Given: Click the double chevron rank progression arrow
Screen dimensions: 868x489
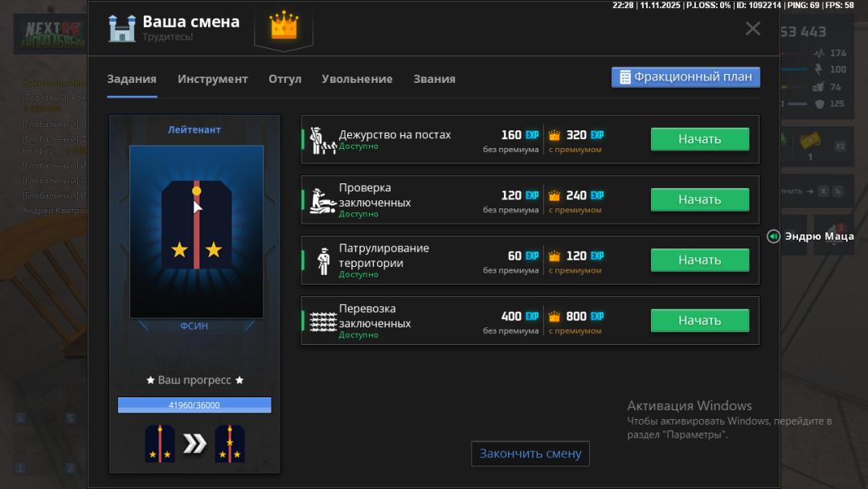Looking at the screenshot, I should (x=194, y=443).
